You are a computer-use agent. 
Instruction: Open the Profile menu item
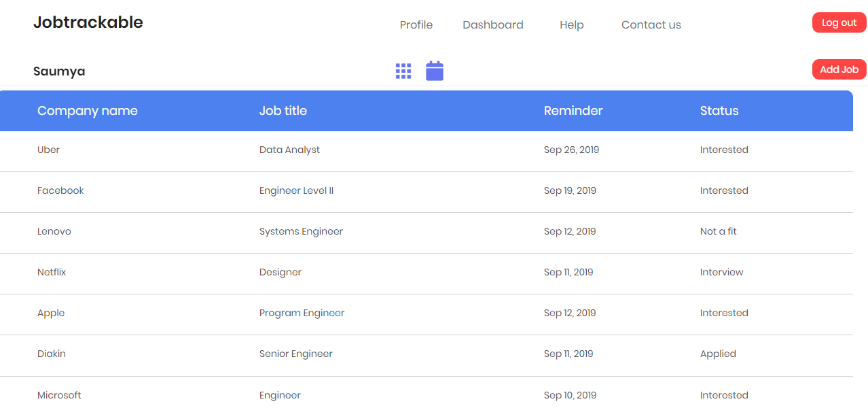tap(416, 25)
